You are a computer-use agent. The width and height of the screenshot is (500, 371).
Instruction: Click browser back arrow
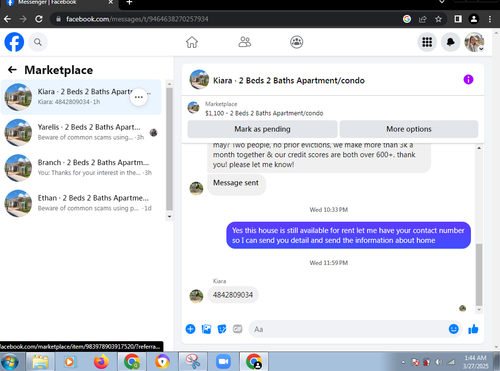(7, 19)
